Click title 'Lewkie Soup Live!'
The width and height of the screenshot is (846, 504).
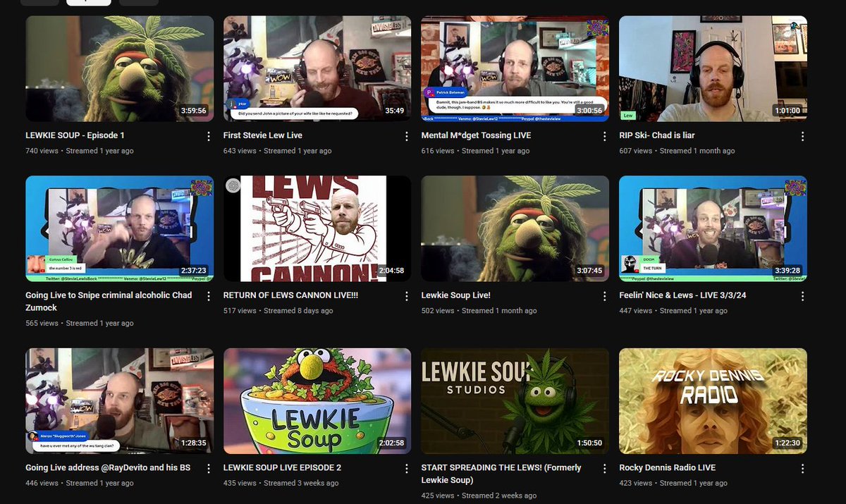click(455, 295)
